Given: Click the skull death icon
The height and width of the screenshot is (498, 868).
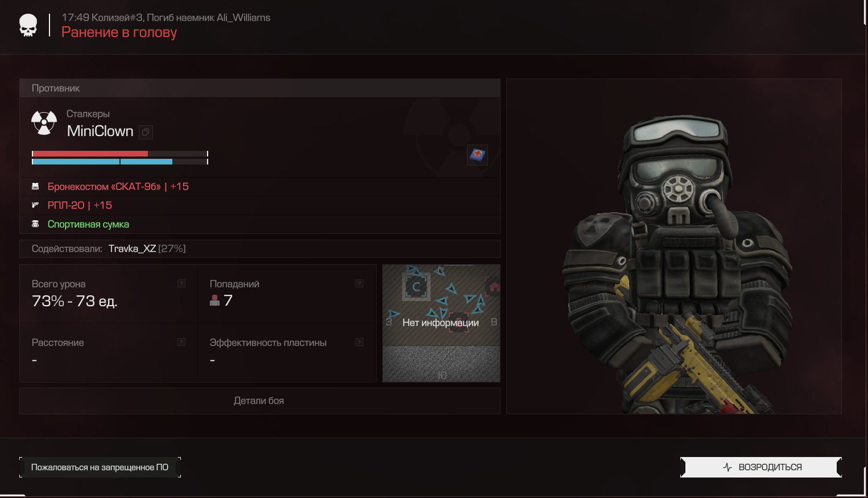Looking at the screenshot, I should pyautogui.click(x=28, y=26).
